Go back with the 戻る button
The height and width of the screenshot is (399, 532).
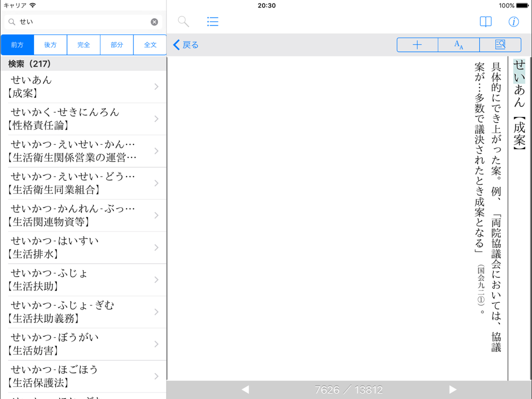coord(186,45)
